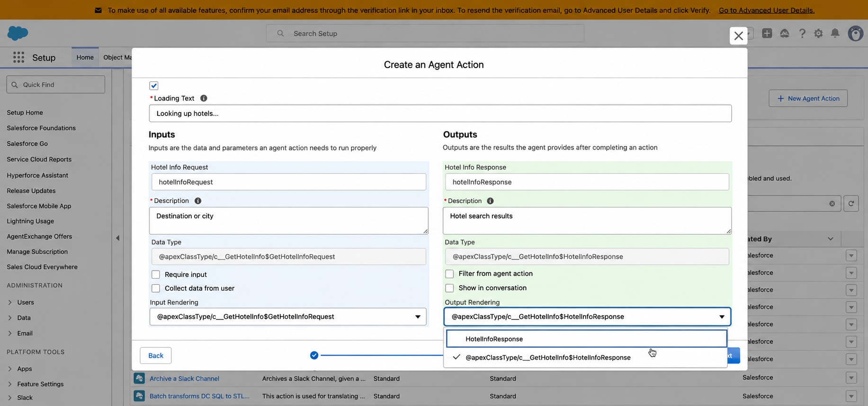This screenshot has height=406, width=868.
Task: Click the New Agent Action button
Action: [808, 98]
